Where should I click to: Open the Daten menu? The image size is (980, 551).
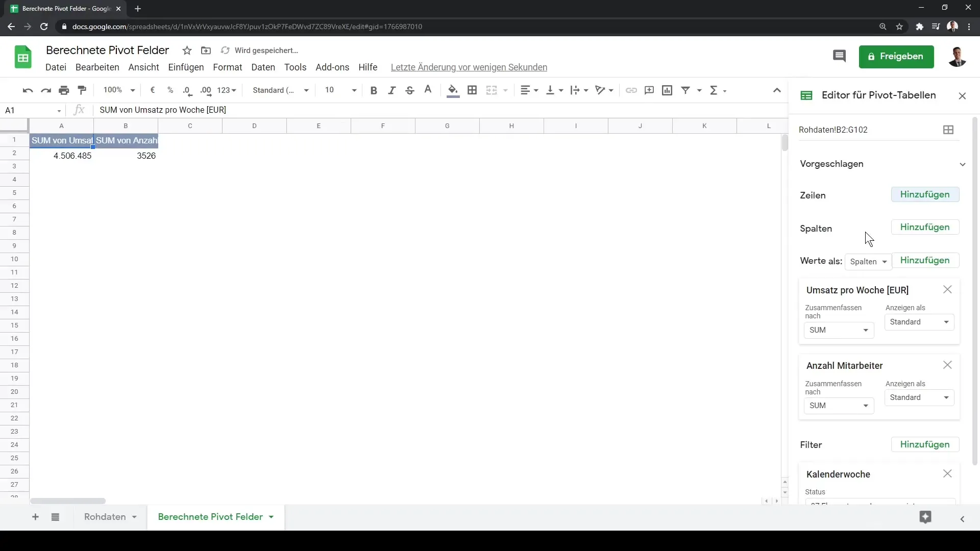tap(263, 67)
